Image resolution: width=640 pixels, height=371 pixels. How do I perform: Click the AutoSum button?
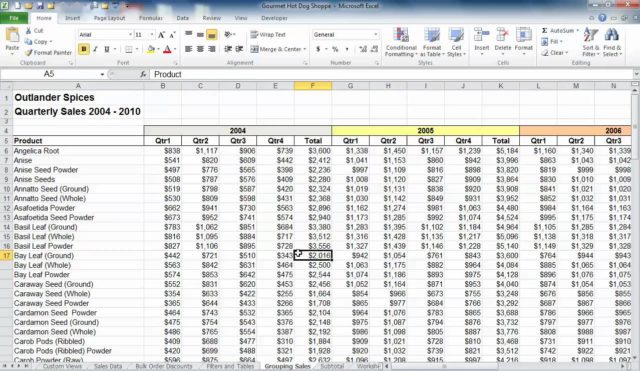point(560,31)
